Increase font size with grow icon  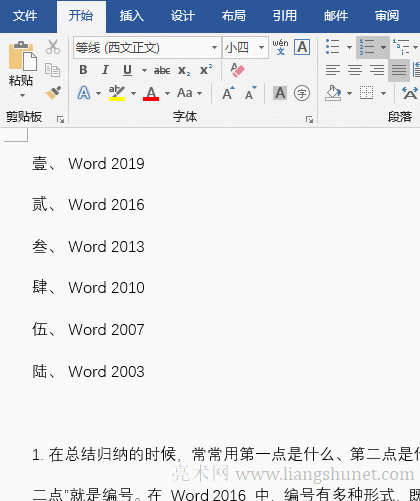coord(228,93)
